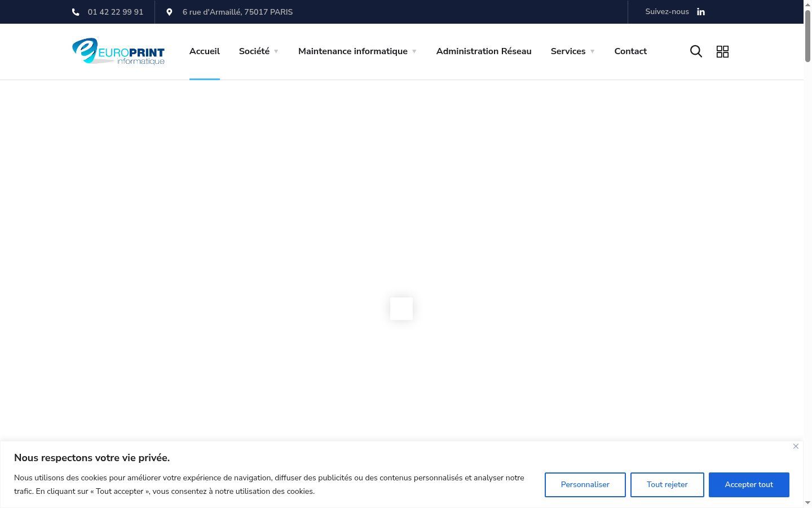Expand the Société dropdown arrow
Image resolution: width=812 pixels, height=508 pixels.
[x=276, y=51]
